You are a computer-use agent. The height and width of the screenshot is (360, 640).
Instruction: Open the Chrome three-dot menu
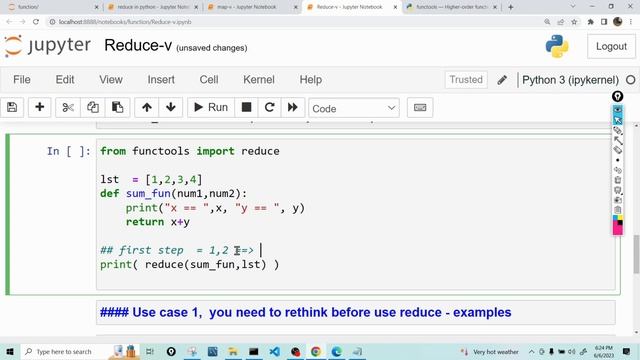click(631, 22)
